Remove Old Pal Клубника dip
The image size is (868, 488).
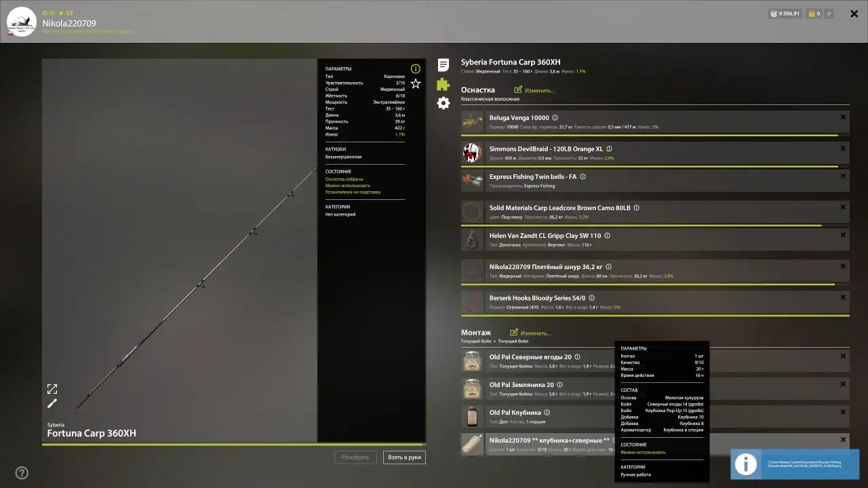(843, 412)
